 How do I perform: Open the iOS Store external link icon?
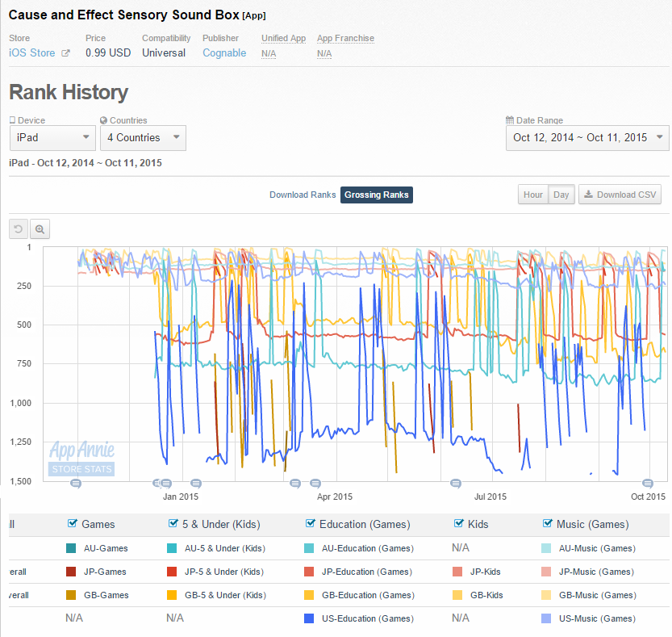coord(65,53)
